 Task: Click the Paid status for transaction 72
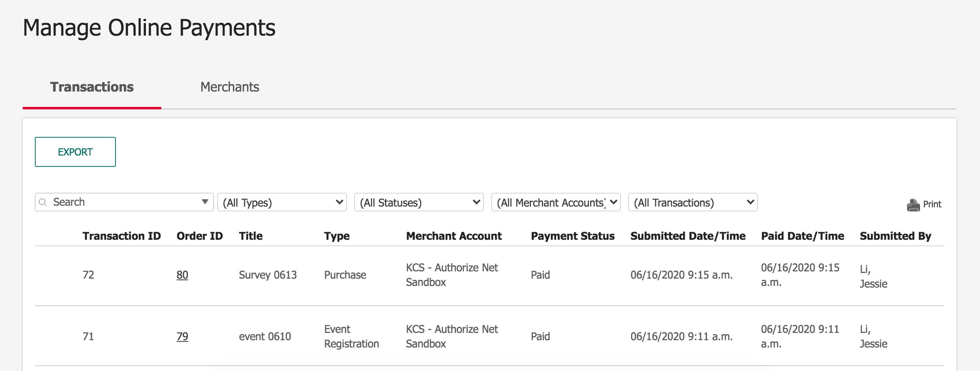540,275
